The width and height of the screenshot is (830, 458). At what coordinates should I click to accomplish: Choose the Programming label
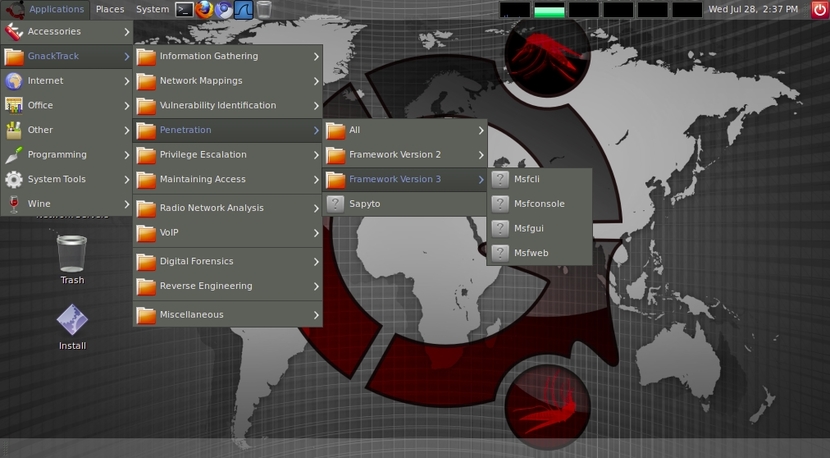[x=57, y=155]
